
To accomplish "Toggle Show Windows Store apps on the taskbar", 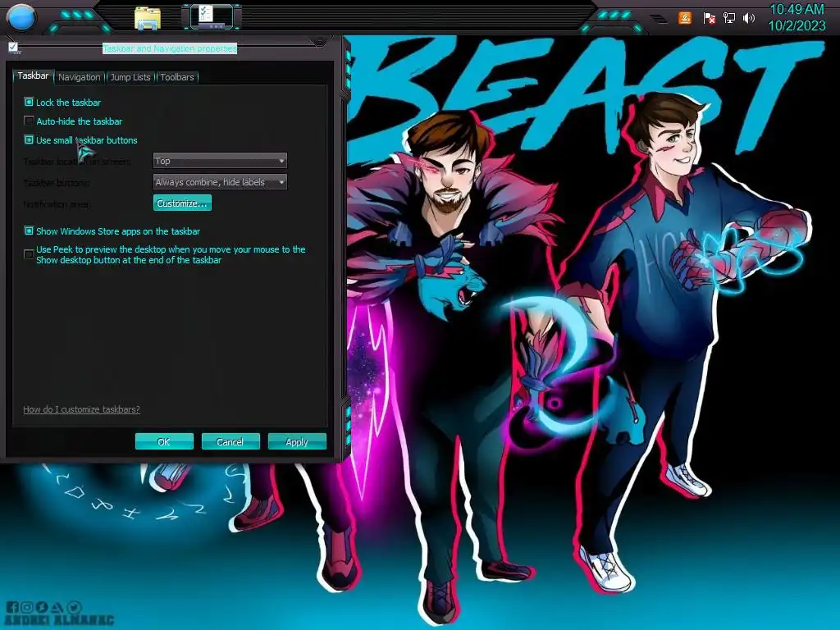I will click(x=29, y=231).
